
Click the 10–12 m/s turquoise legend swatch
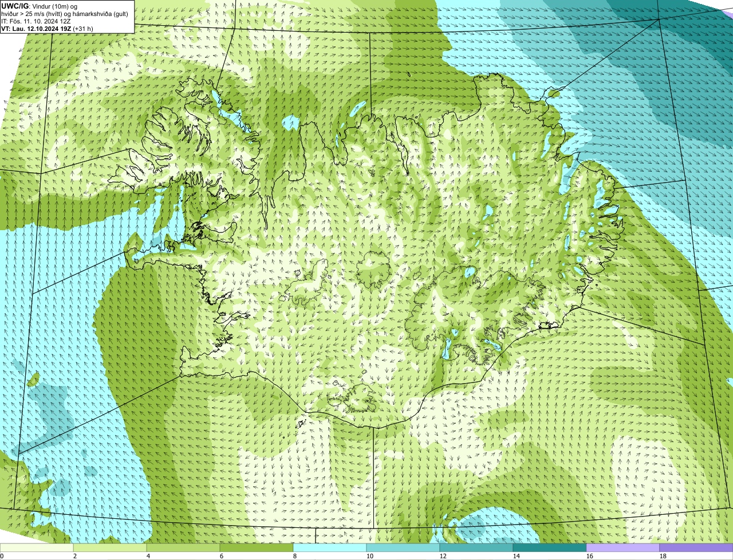[x=403, y=548]
